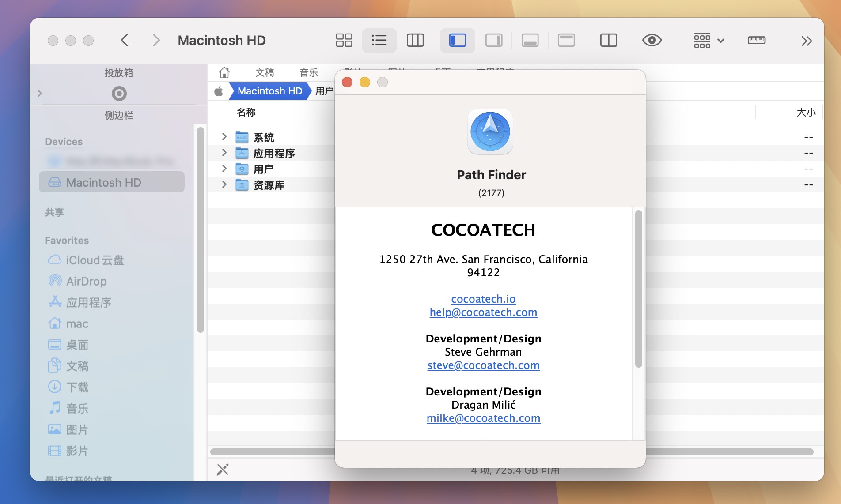
Task: Switch to column view
Action: [x=415, y=41]
